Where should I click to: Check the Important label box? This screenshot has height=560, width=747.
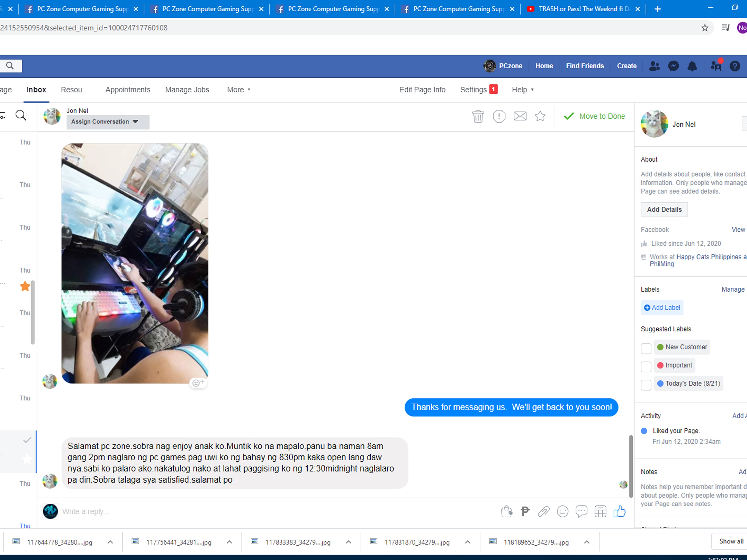(x=646, y=367)
